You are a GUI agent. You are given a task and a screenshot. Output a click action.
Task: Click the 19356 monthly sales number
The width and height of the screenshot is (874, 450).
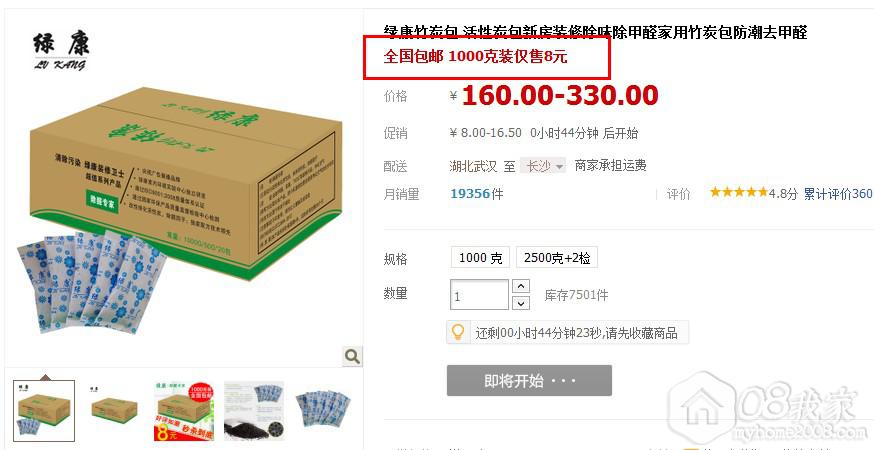[470, 193]
